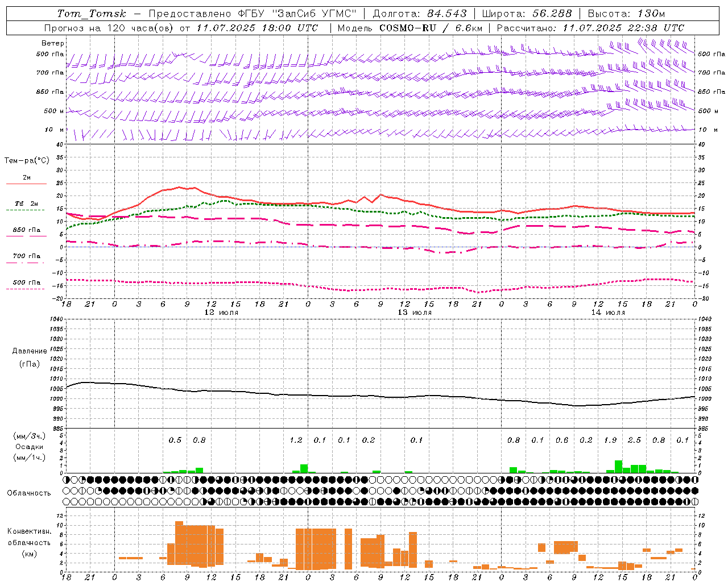Click the "Td 2м" dew point legend label
Viewport: 728px width, 582px height.
pyautogui.click(x=26, y=203)
